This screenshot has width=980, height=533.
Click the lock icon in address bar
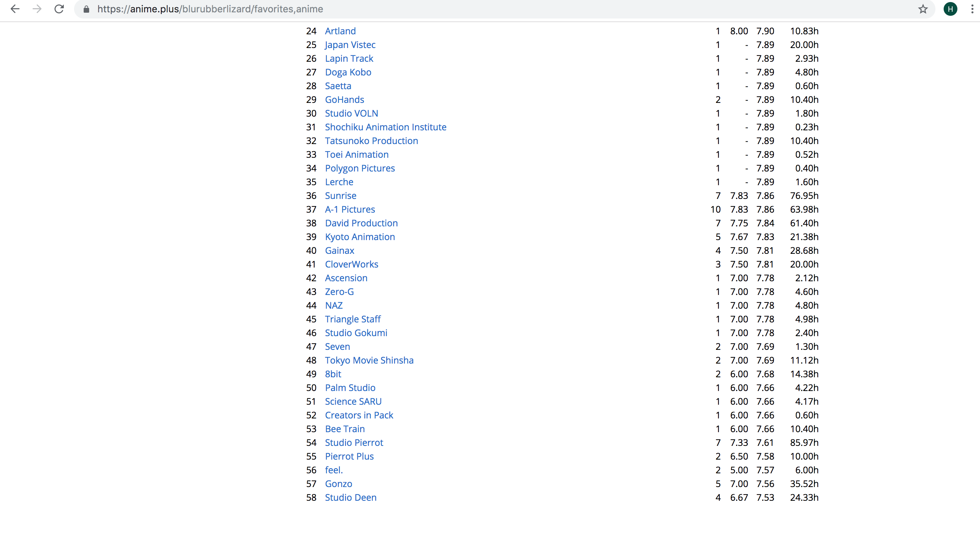coord(86,9)
